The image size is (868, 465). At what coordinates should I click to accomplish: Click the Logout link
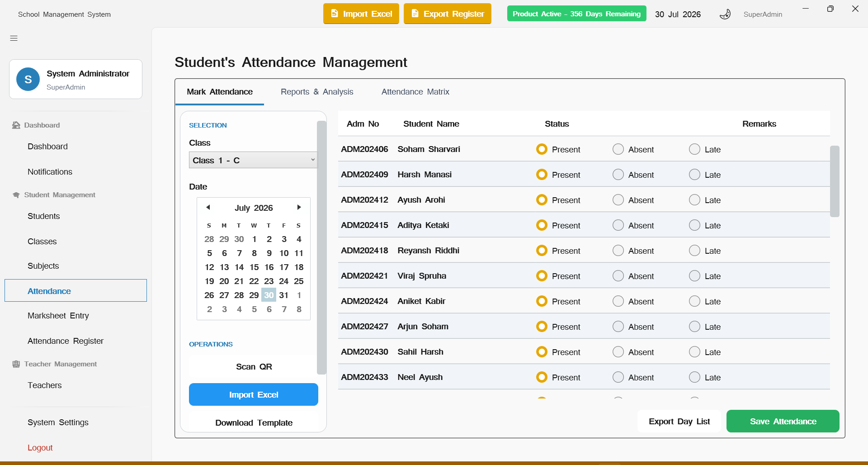[40, 448]
